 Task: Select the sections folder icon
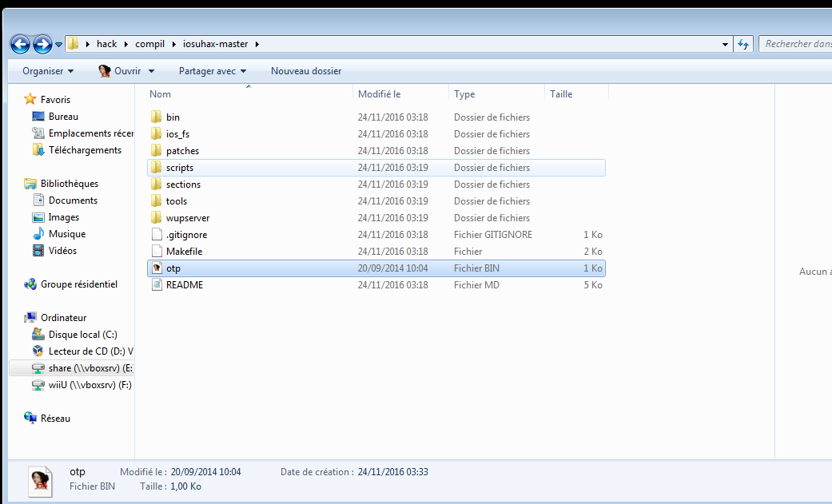click(156, 184)
